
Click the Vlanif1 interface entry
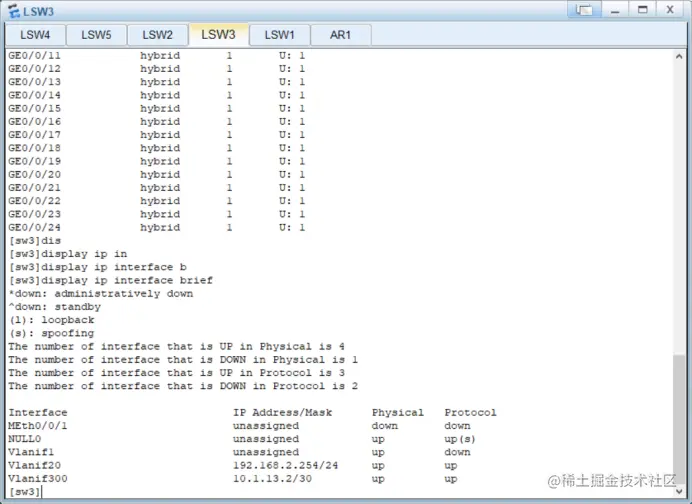tap(31, 452)
